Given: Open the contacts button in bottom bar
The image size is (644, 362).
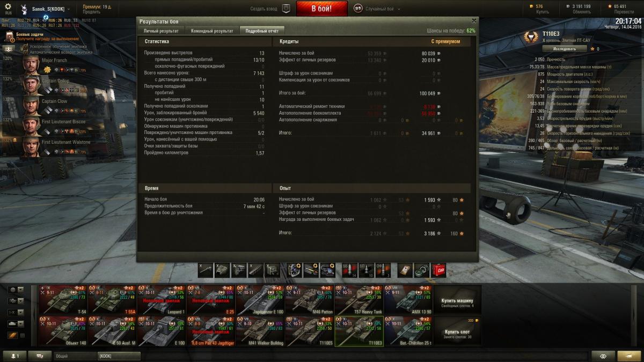Looking at the screenshot, I should point(14,356).
